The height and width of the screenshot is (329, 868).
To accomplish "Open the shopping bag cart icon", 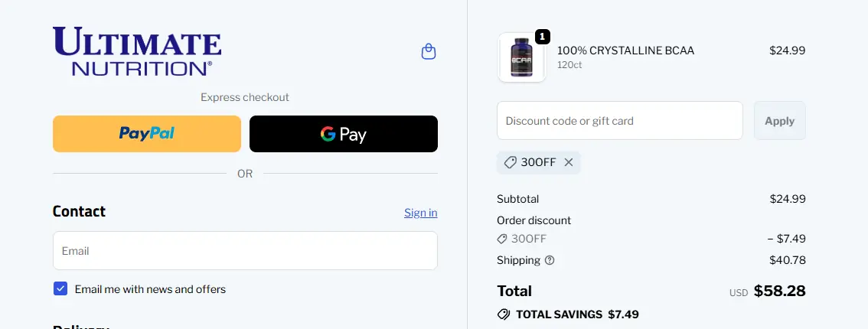I will point(429,51).
